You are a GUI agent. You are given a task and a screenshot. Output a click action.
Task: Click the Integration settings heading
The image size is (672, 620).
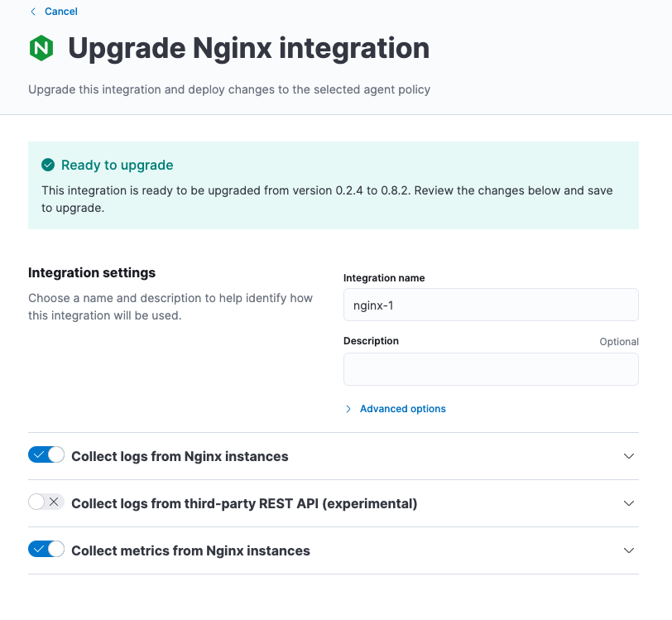92,272
